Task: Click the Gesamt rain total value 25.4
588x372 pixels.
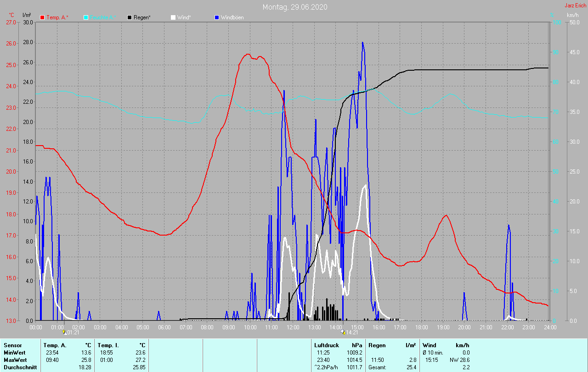Action: 411,367
